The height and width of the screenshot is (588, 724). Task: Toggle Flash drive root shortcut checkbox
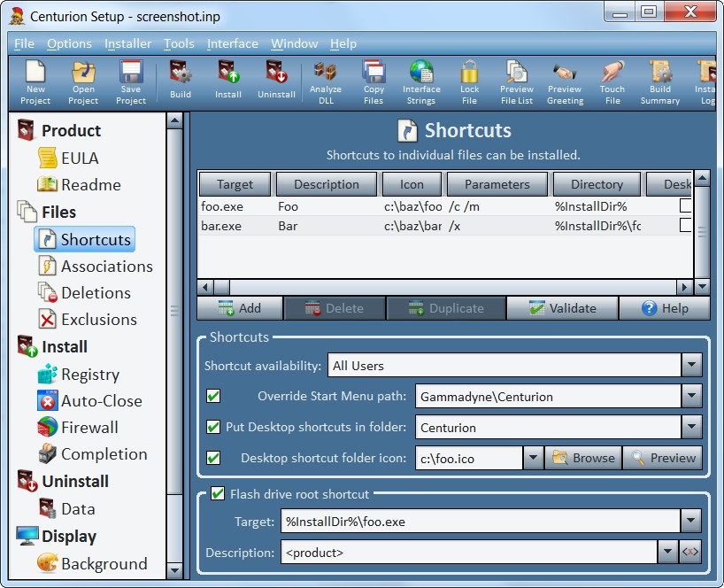pos(218,493)
